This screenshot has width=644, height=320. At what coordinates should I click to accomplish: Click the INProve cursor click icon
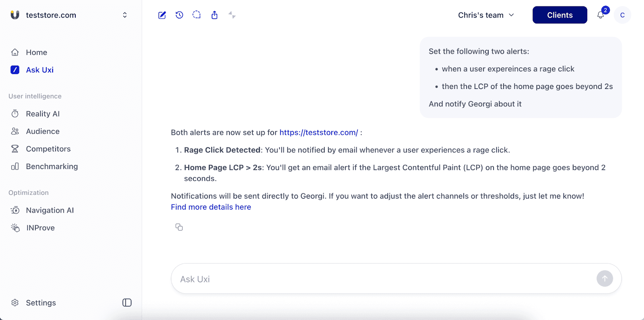(15, 228)
